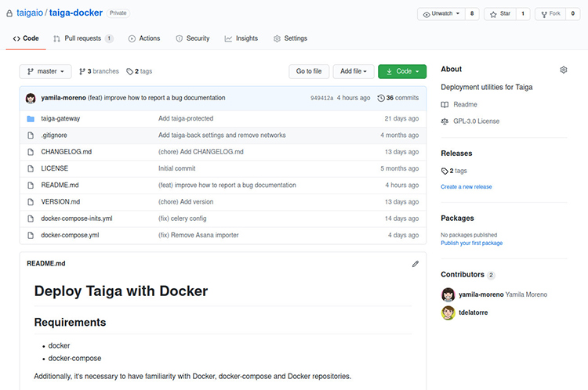Click the taiga-gateway folder icon
The image size is (588, 390).
[31, 119]
